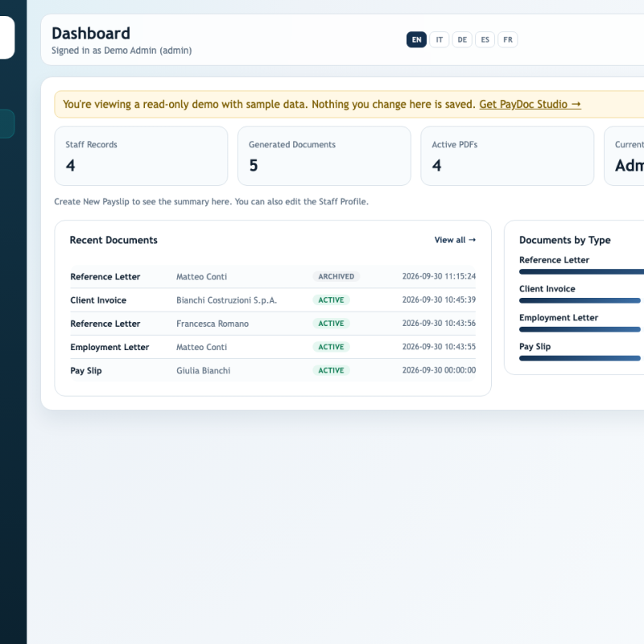
Task: Click Client Invoice bar in Documents by Type
Action: point(580,300)
